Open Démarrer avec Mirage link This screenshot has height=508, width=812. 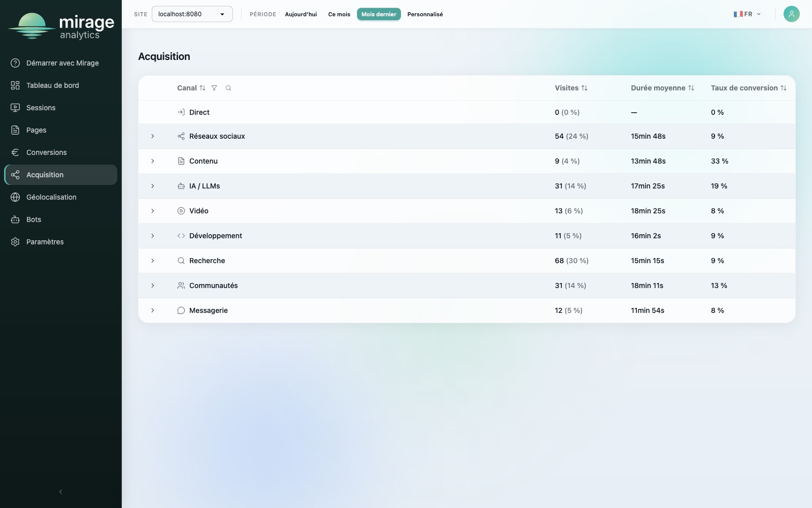(x=60, y=63)
